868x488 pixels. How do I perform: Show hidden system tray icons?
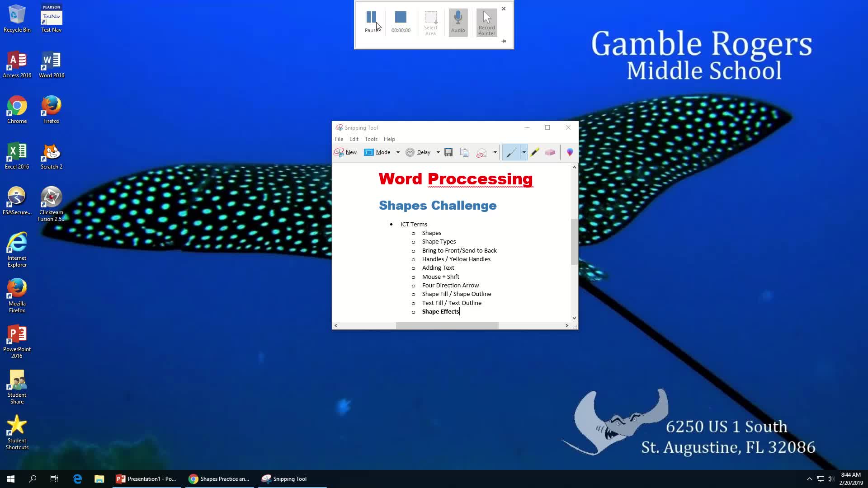pyautogui.click(x=809, y=479)
